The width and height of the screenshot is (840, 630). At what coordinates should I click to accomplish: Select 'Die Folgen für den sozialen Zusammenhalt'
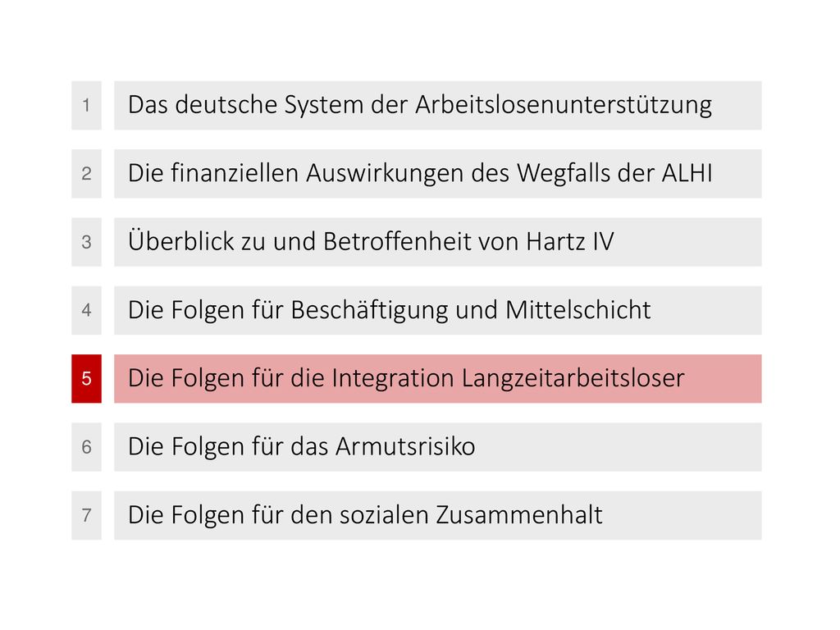pos(438,515)
